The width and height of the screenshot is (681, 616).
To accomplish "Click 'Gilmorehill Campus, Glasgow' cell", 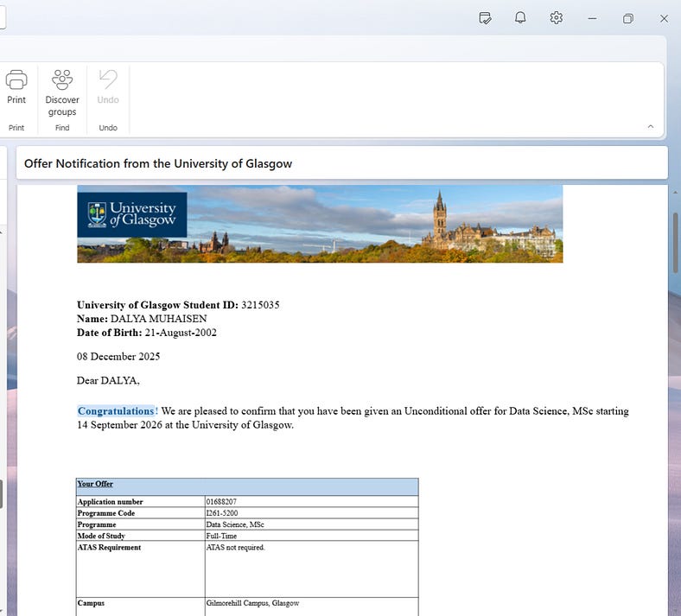I will click(x=311, y=606).
